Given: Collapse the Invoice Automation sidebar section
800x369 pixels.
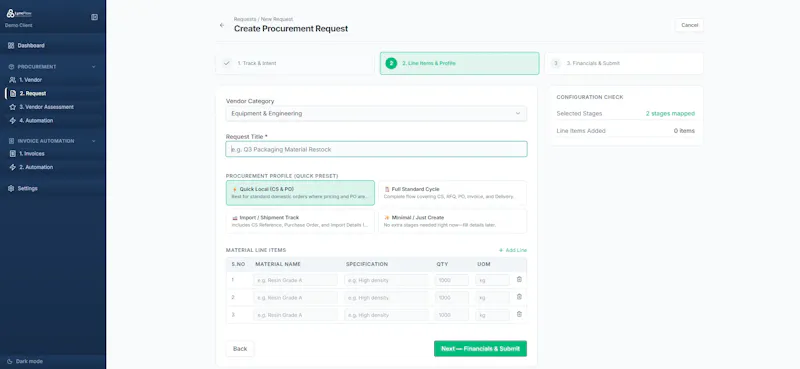Looking at the screenshot, I should coord(93,141).
